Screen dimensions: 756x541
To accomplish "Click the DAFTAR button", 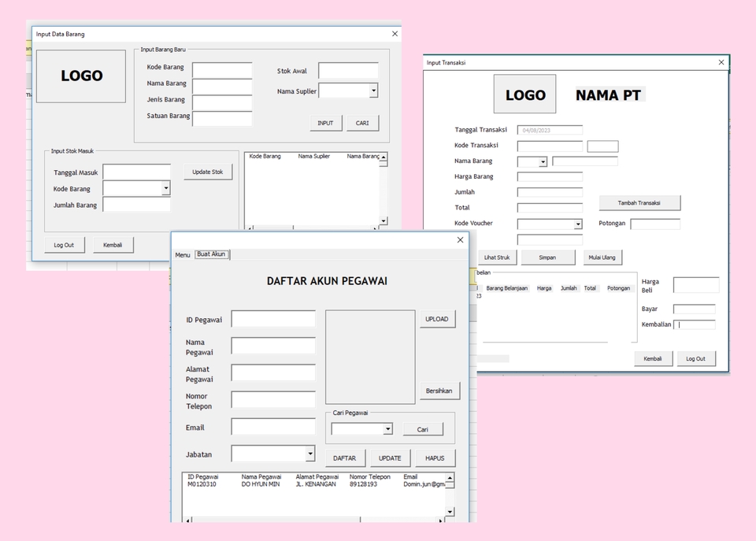I will point(345,458).
